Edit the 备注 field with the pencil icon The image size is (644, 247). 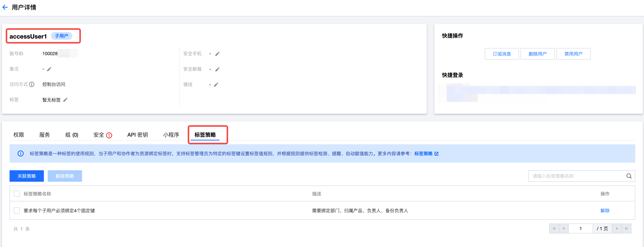[49, 69]
